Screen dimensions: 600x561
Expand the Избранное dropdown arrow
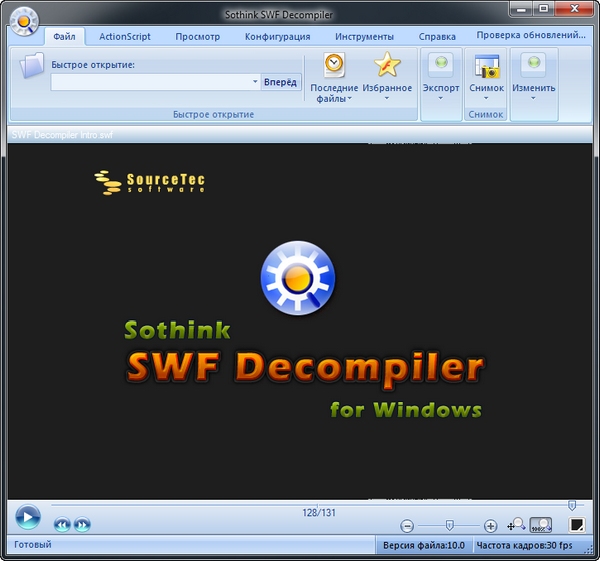pos(387,98)
